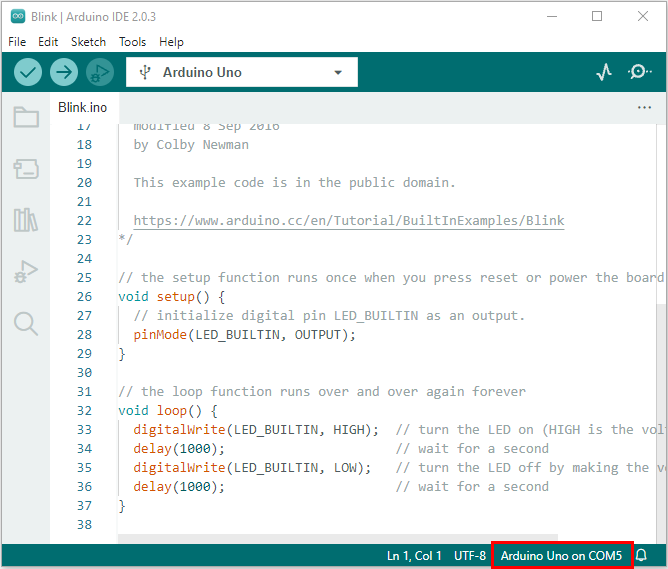
Task: Click the setup function comment on line 25
Action: [x=391, y=278]
